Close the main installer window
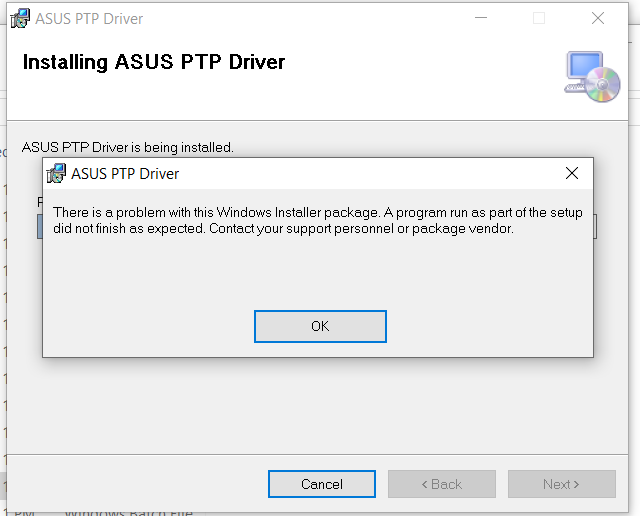640x516 pixels. tap(598, 18)
